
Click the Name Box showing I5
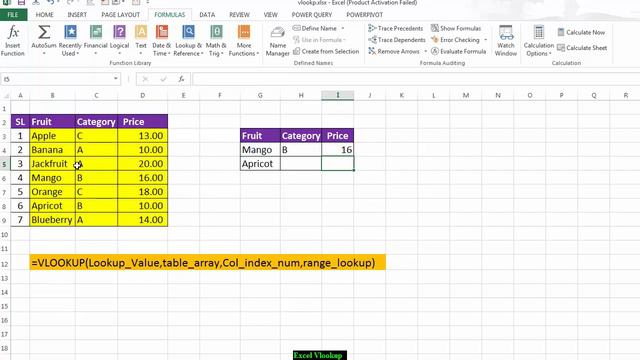[56, 79]
